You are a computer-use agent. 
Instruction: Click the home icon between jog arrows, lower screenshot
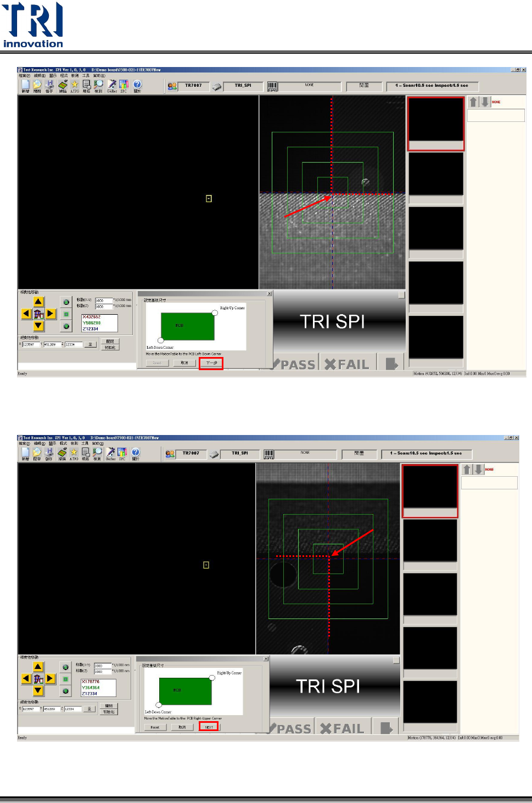pyautogui.click(x=38, y=678)
